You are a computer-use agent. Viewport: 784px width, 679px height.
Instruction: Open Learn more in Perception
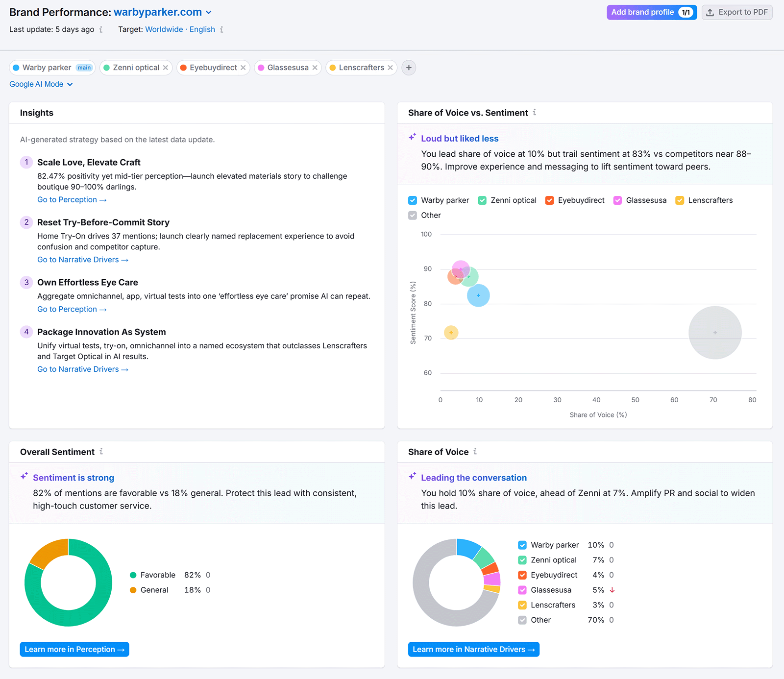(74, 649)
